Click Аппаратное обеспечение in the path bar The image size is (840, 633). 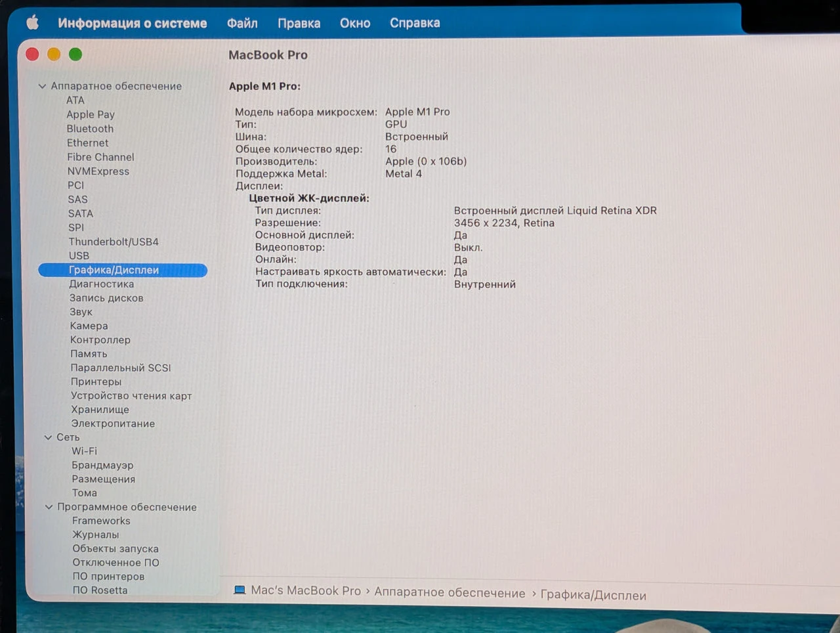(450, 593)
